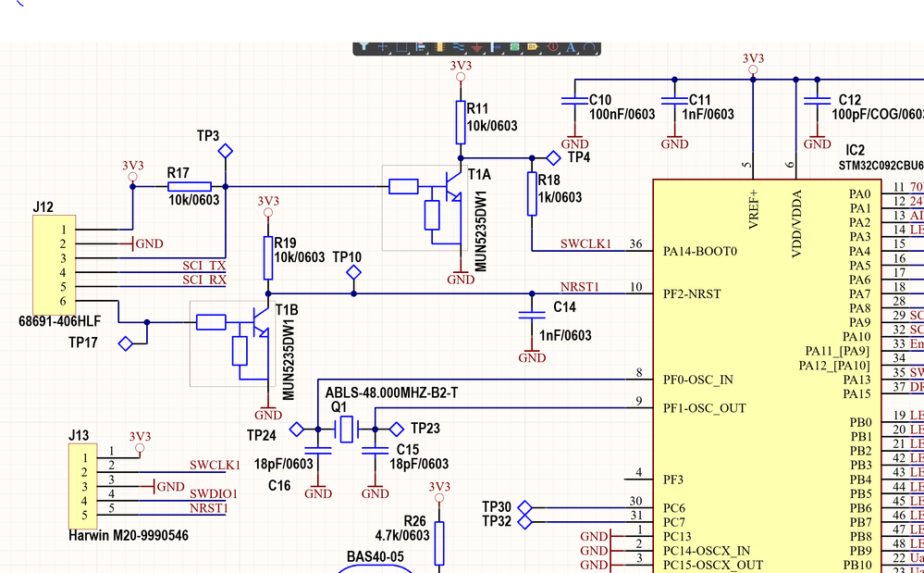Click the C14 capacitor symbol
Viewport: 924px width, 573px height.
point(532,315)
